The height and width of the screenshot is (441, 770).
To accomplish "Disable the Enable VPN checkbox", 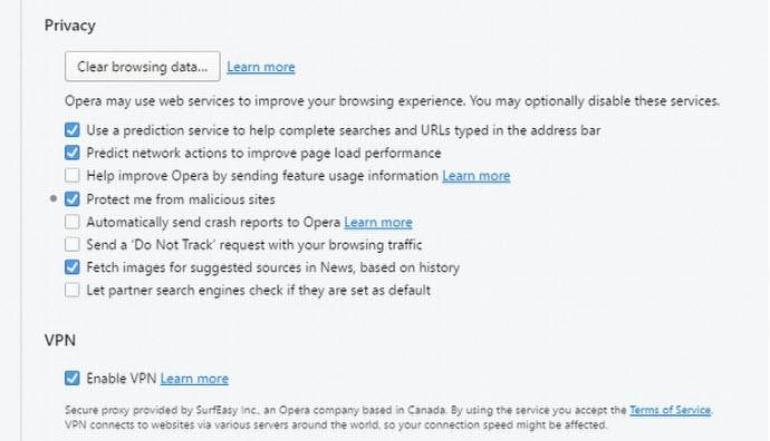I will [71, 378].
